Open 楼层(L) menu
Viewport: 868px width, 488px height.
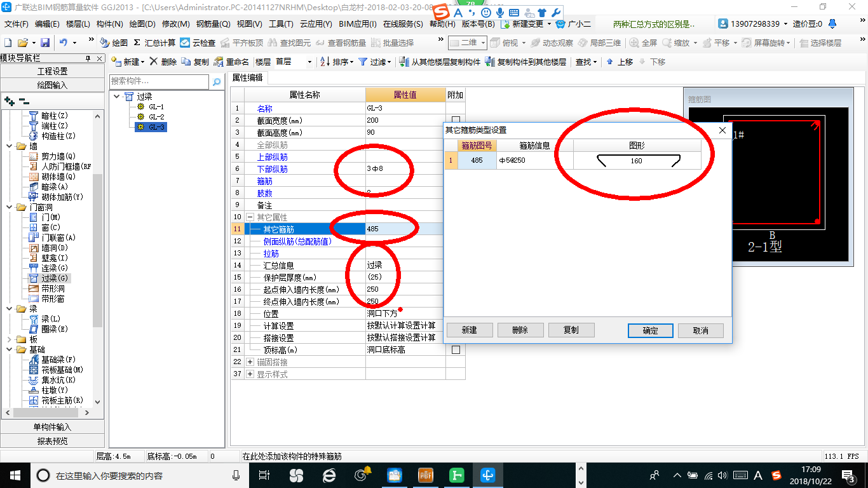point(78,24)
